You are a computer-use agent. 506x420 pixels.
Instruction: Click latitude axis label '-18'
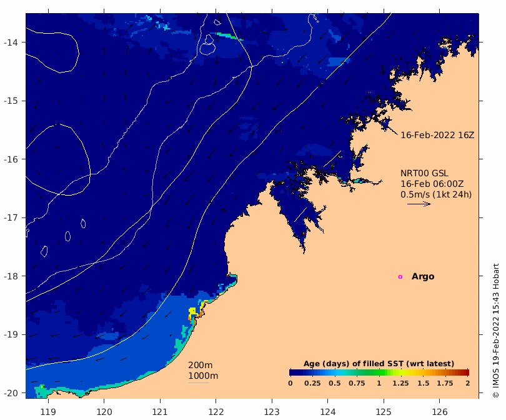click(11, 276)
